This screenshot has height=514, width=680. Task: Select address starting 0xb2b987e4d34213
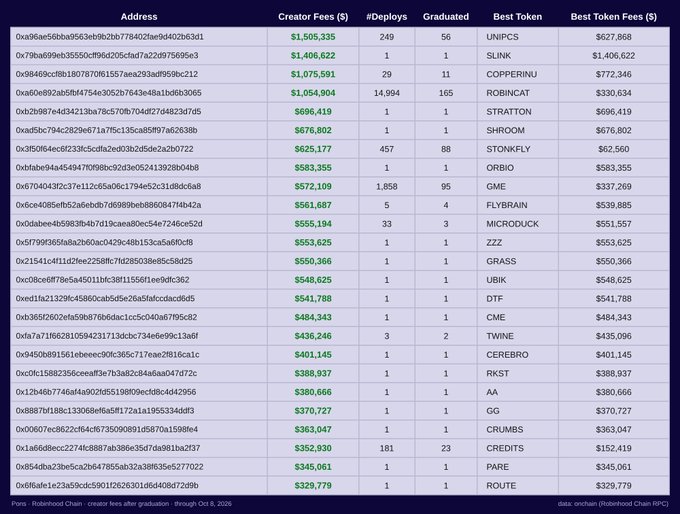coord(108,111)
